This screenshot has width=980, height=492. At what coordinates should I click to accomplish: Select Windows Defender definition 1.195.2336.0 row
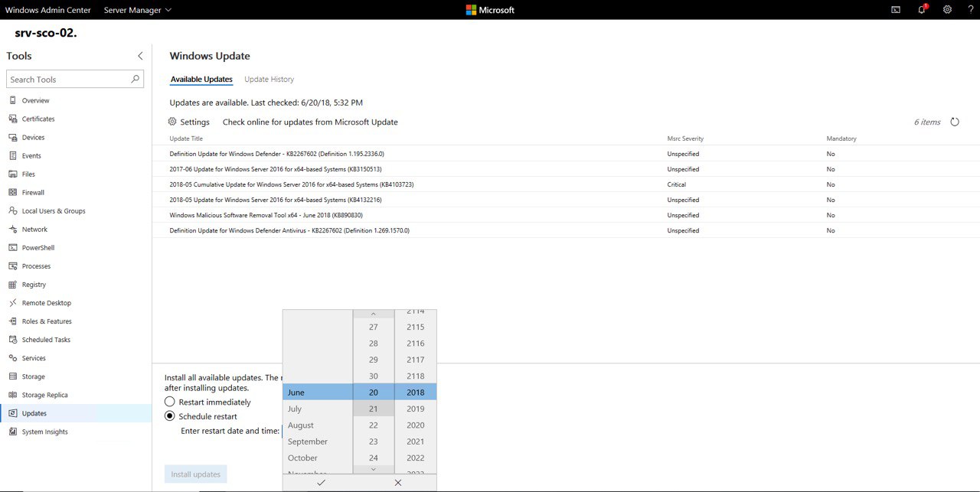tap(566, 154)
